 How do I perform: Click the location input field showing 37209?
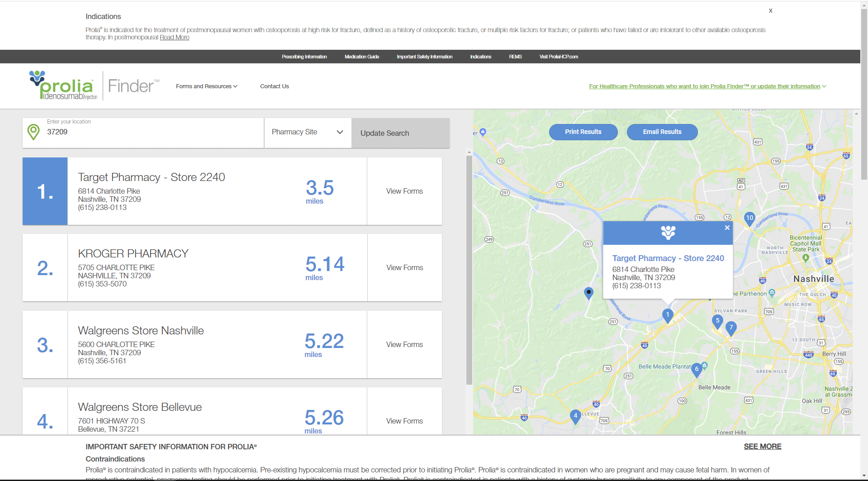(154, 132)
